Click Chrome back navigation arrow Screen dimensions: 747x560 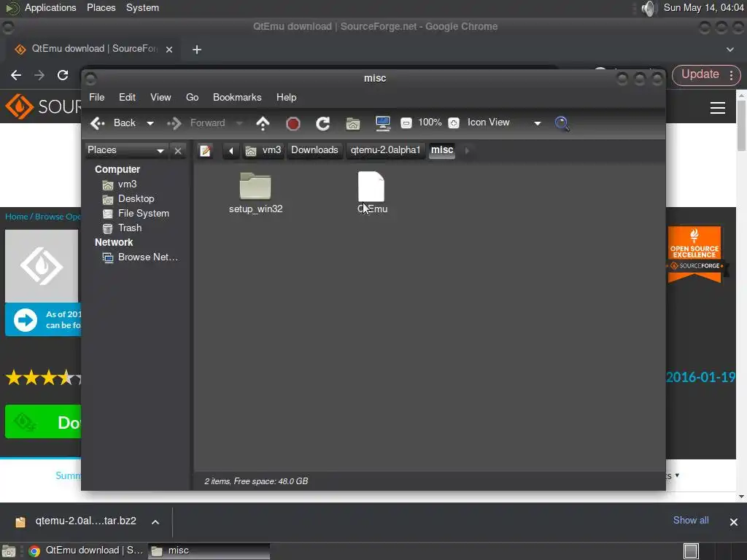click(x=16, y=75)
